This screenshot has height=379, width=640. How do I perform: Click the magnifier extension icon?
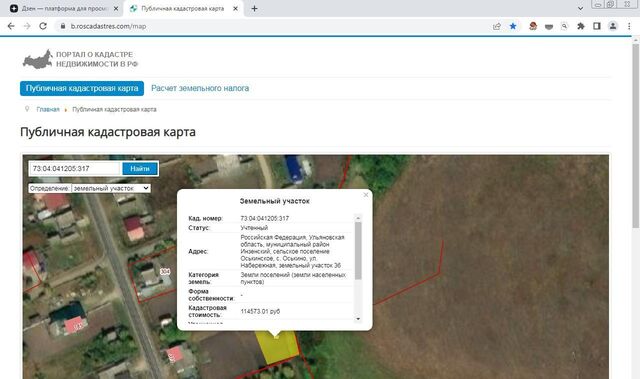tap(564, 26)
